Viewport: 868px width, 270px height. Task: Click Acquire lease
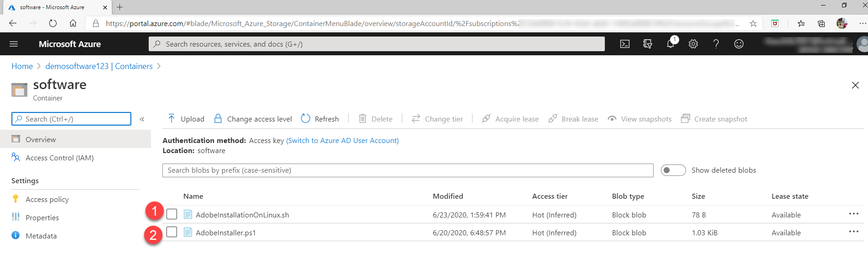click(510, 119)
